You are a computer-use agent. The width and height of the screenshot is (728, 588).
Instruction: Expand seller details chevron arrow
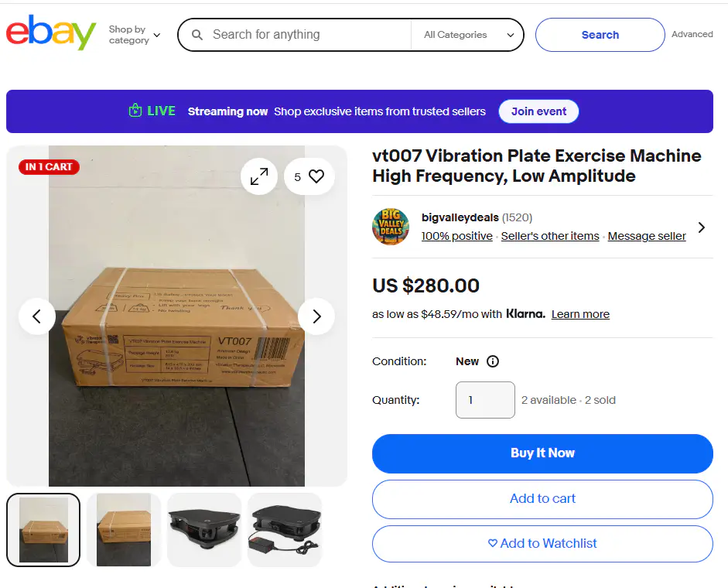pos(702,227)
